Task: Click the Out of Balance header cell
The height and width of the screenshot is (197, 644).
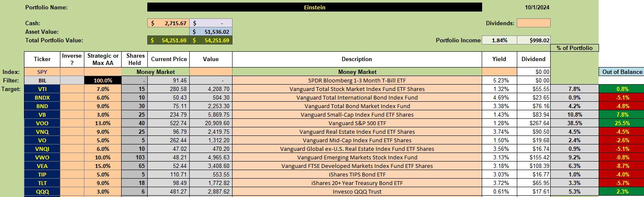Action: (x=622, y=72)
